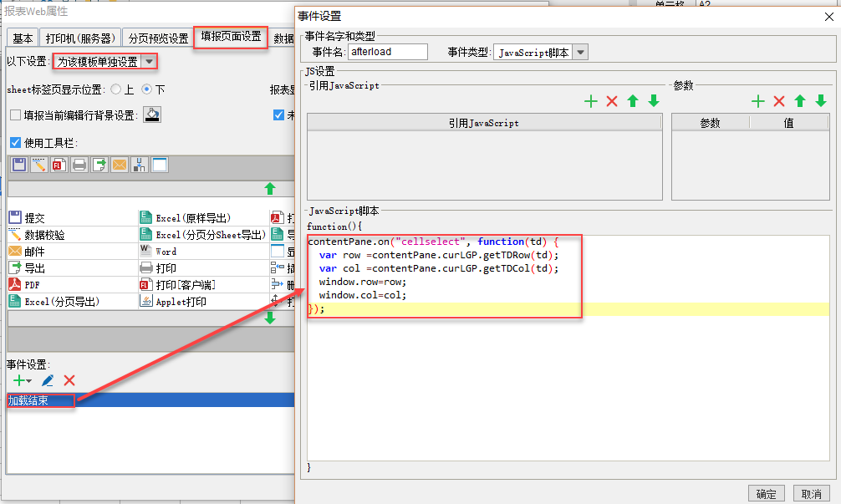The image size is (841, 504).
Task: Click the paint bucket background color icon
Action: click(152, 115)
